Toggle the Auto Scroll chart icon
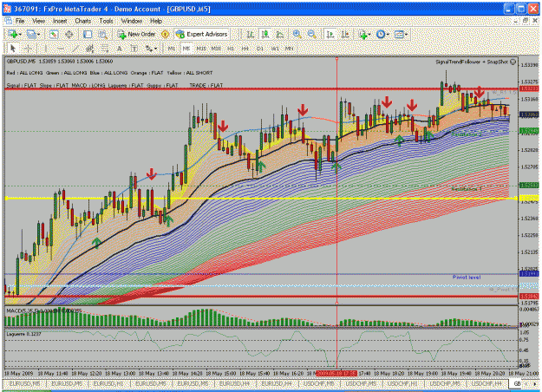This screenshot has height=392, width=542. (330, 34)
